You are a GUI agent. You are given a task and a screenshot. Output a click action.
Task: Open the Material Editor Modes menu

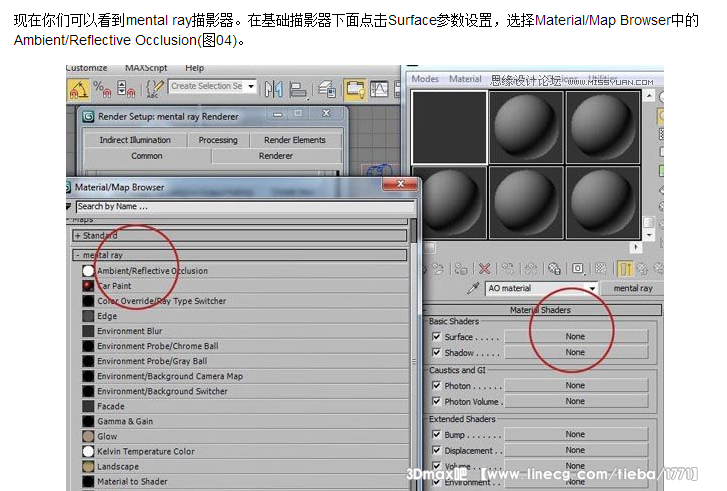tap(425, 79)
